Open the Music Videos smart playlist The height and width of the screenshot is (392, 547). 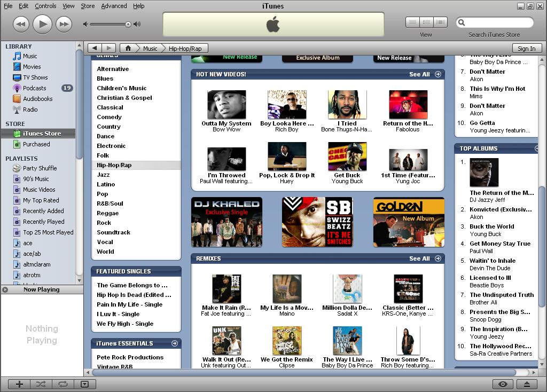pyautogui.click(x=38, y=190)
